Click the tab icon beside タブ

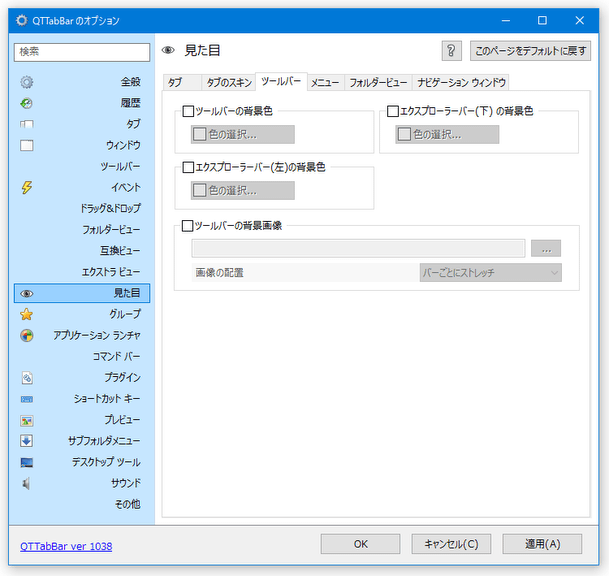click(x=26, y=124)
